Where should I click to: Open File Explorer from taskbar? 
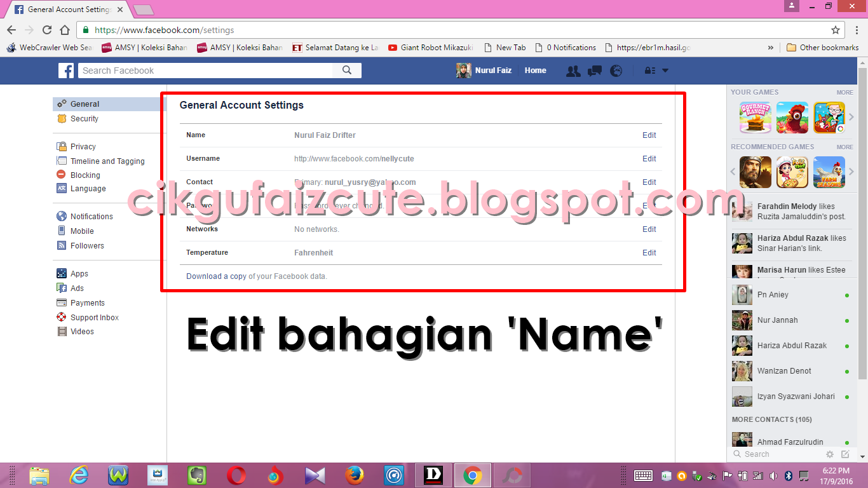pyautogui.click(x=39, y=475)
